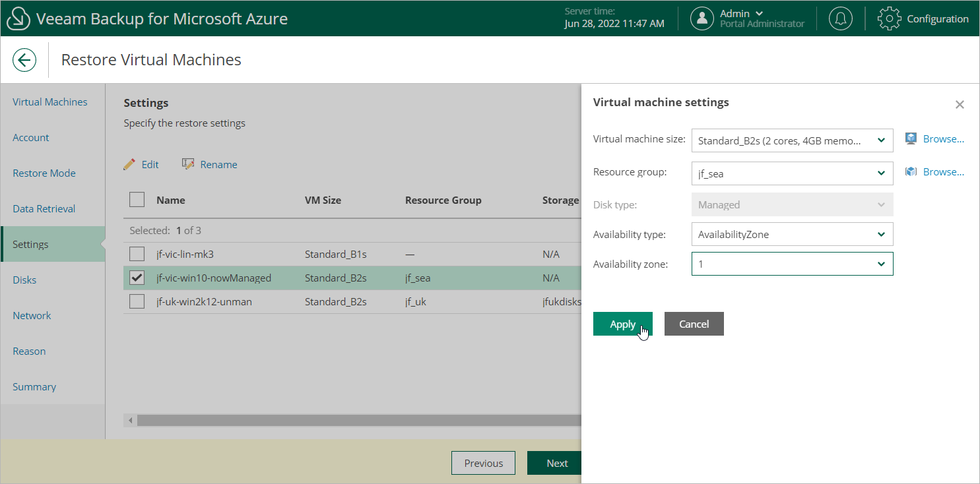Open the notifications bell
980x484 pixels.
click(x=840, y=18)
